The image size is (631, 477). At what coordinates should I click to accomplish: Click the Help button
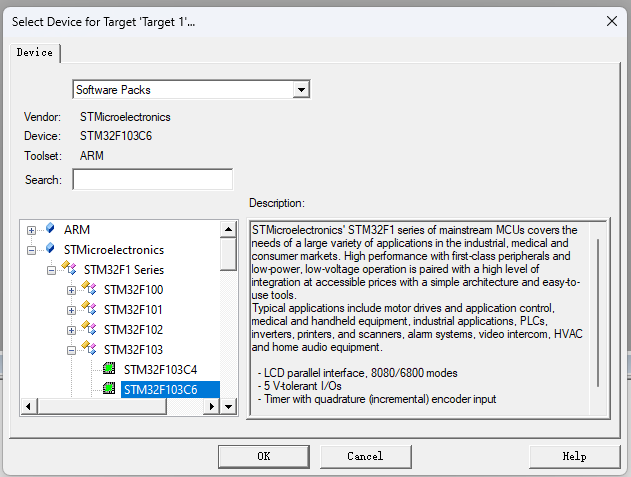point(574,456)
